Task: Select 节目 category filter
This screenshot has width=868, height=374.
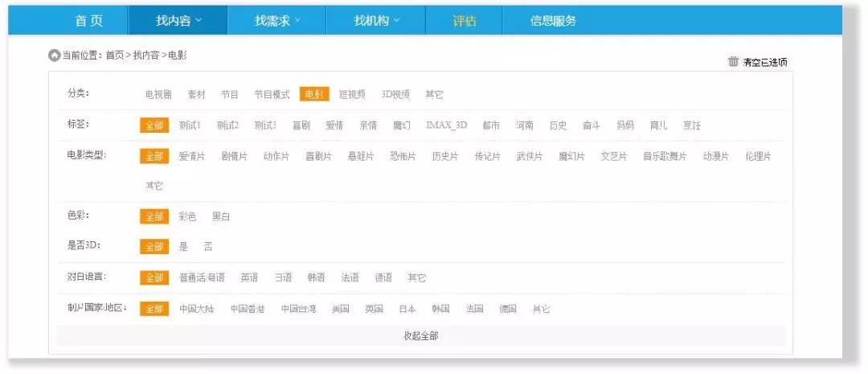Action: [x=230, y=95]
